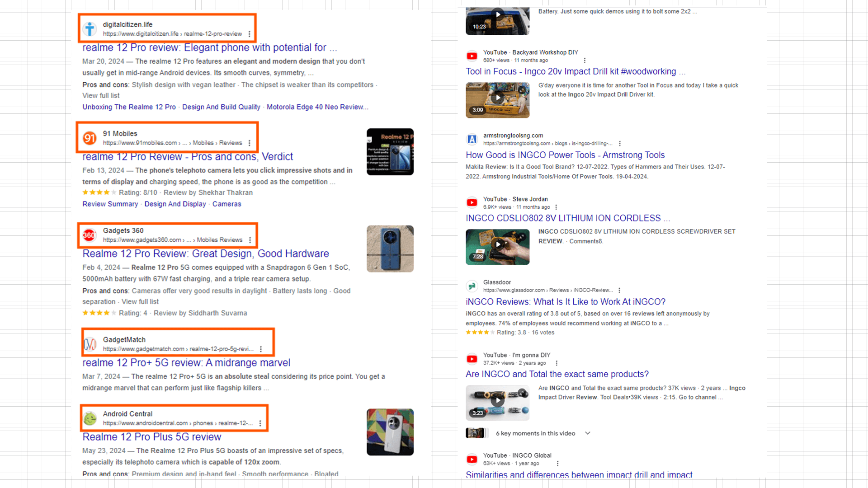Click the GadgetMatch site favicon
The image size is (868, 488).
(x=90, y=344)
